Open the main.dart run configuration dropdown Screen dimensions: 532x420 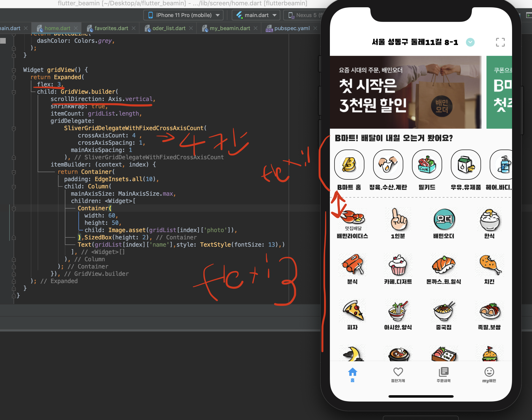click(x=256, y=15)
